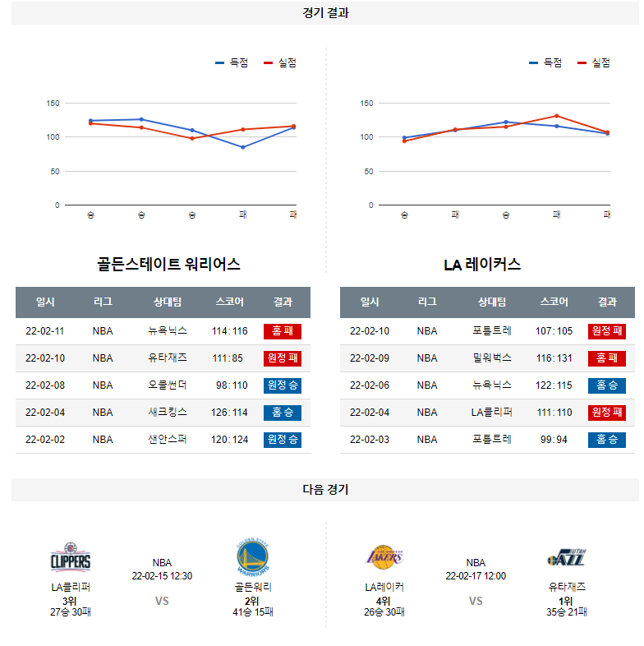
Task: Click 일시 column header in Warriors table
Action: (x=45, y=302)
